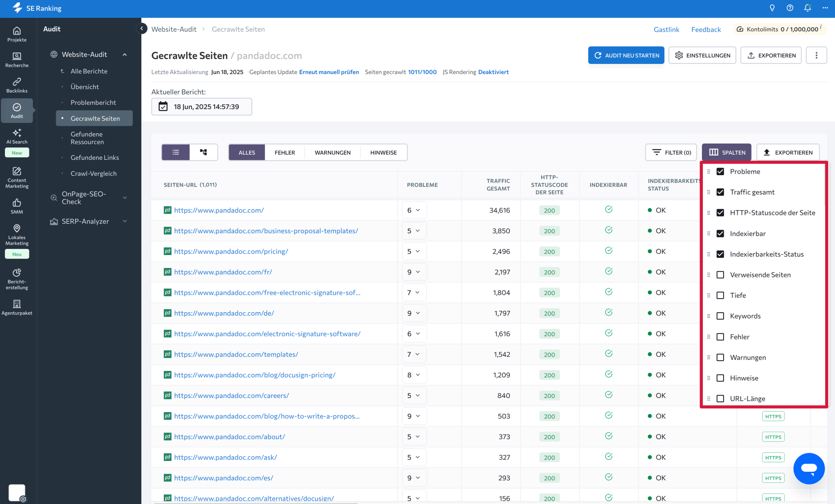Screen dimensions: 835x504
Task: Select the Hinweise filter tab
Action: point(383,152)
